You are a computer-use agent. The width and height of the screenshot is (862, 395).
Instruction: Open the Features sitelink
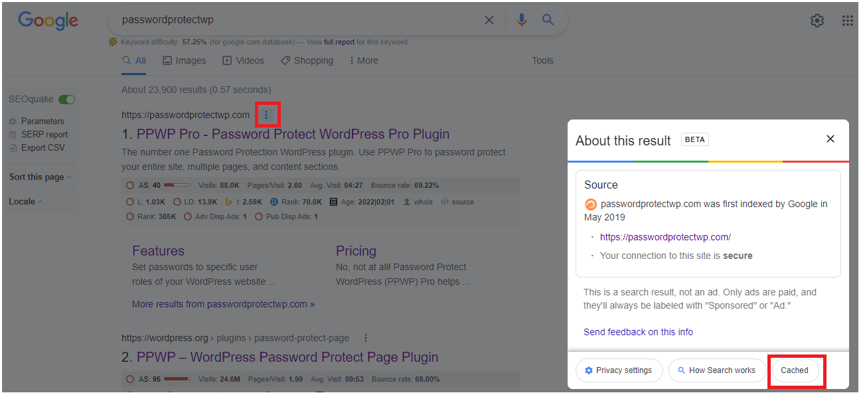(158, 251)
